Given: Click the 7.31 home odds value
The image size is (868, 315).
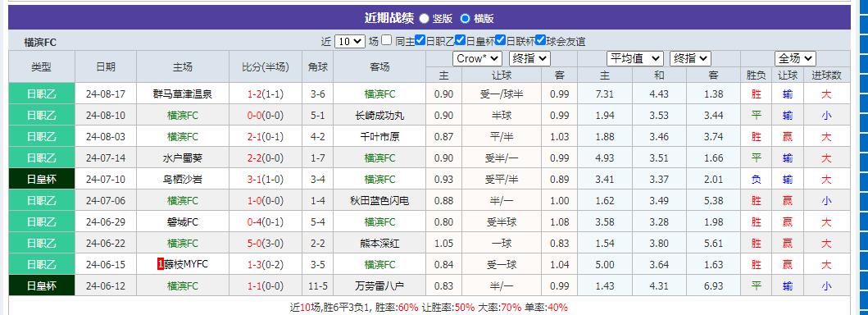Looking at the screenshot, I should [x=605, y=94].
